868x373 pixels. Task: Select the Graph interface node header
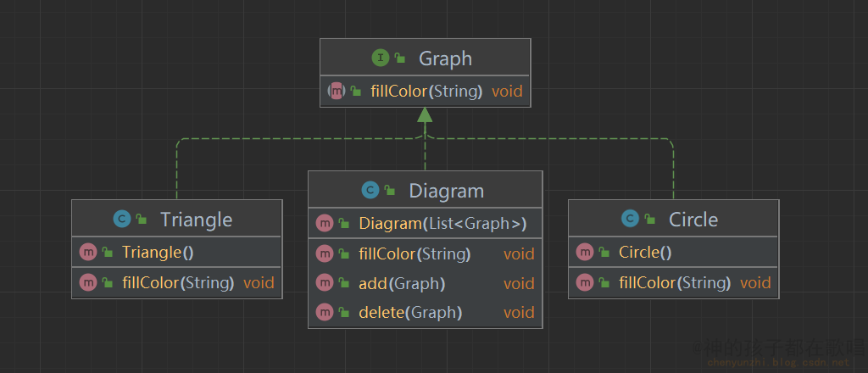click(x=426, y=58)
